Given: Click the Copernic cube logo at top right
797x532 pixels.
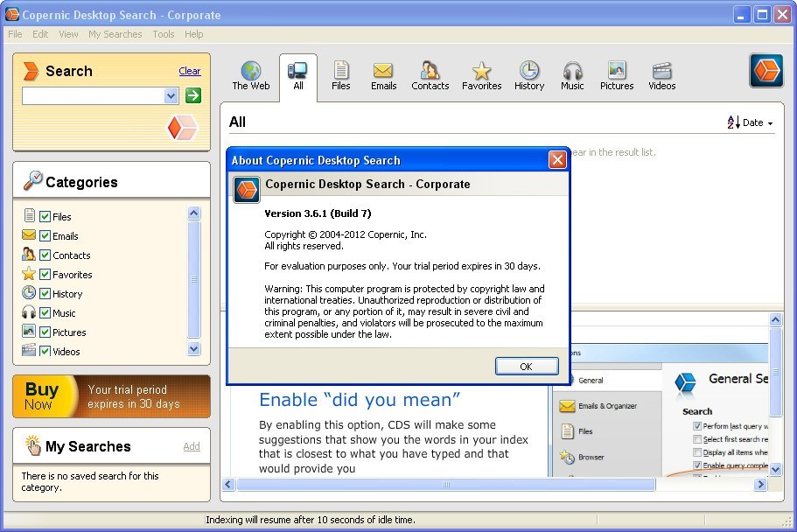Looking at the screenshot, I should click(x=766, y=71).
